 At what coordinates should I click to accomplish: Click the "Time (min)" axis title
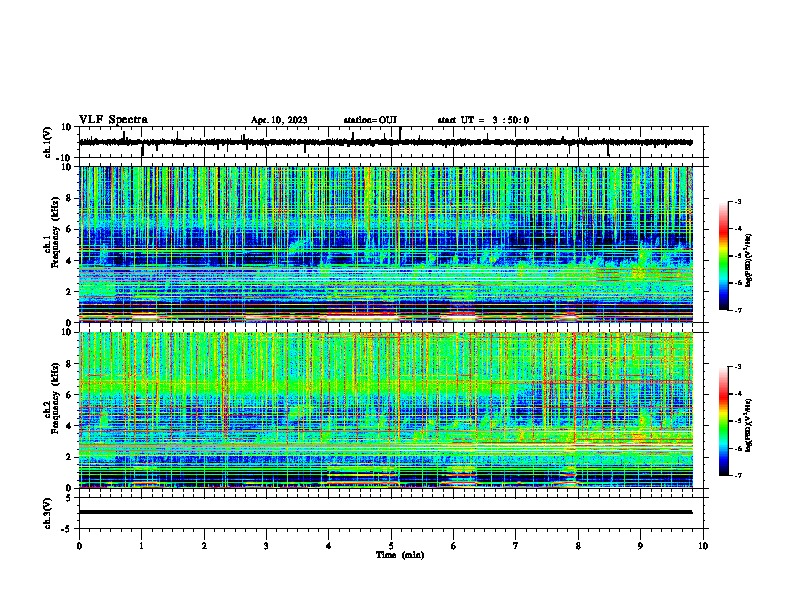tap(400, 555)
